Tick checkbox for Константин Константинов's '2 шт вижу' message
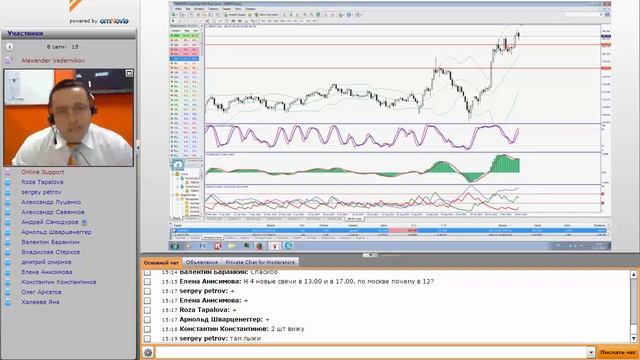 tap(147, 329)
